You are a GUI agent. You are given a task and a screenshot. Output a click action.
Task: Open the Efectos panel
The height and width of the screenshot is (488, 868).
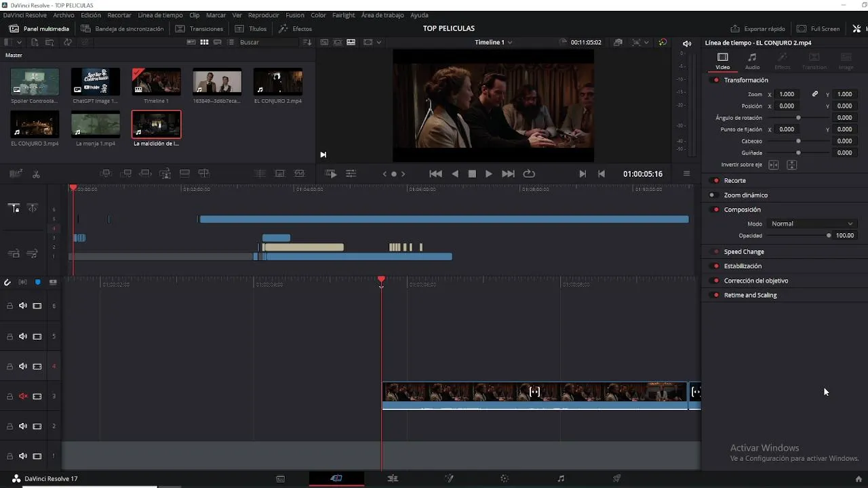pyautogui.click(x=296, y=29)
